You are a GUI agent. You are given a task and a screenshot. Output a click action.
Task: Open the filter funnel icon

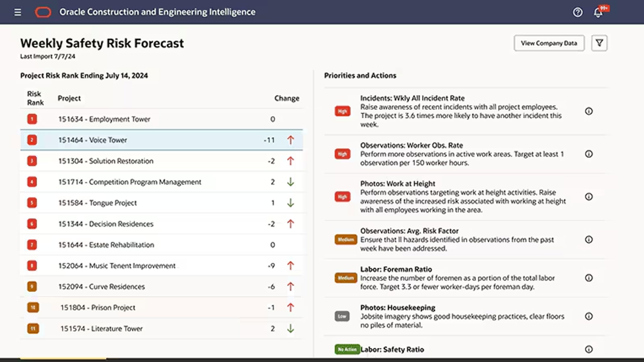point(599,43)
